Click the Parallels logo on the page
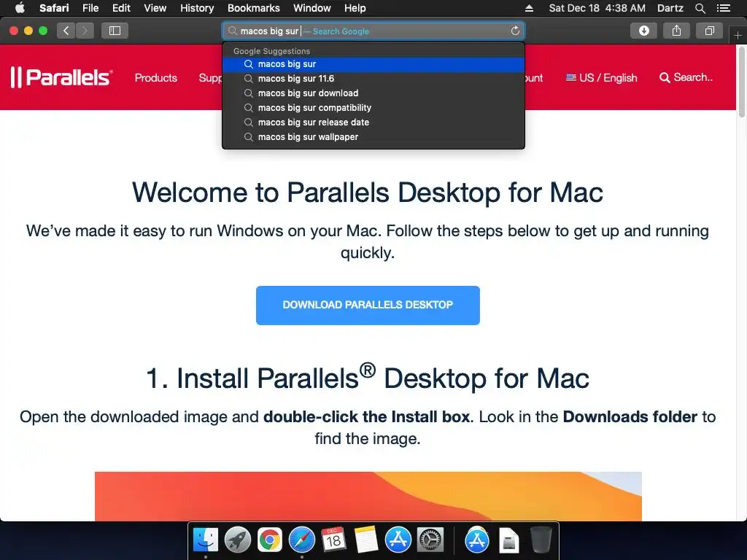The width and height of the screenshot is (747, 560). [x=61, y=77]
